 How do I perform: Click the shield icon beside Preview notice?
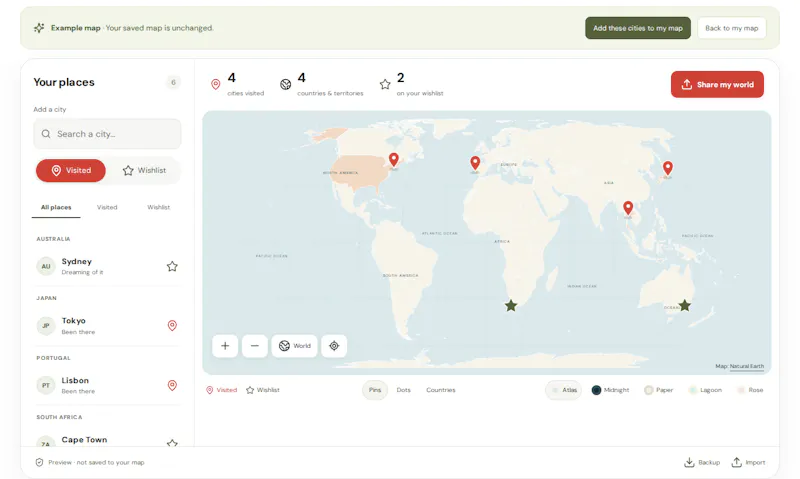point(39,462)
